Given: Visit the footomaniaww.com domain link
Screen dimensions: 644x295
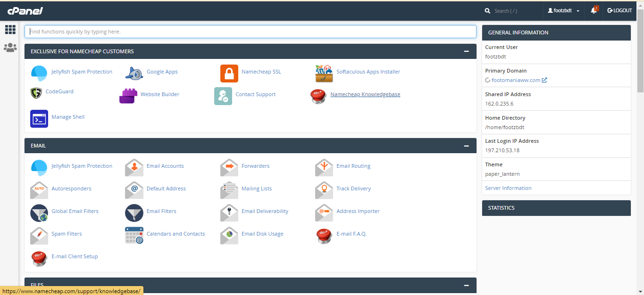Looking at the screenshot, I should click(x=516, y=80).
